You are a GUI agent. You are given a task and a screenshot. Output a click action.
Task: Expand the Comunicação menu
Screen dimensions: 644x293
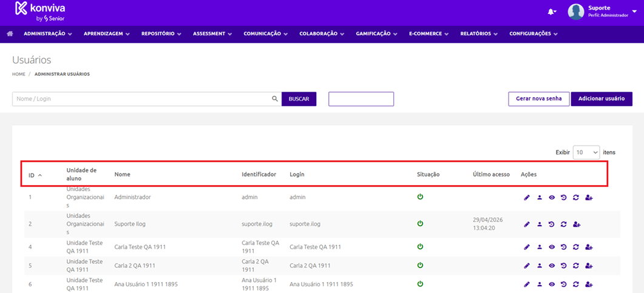pyautogui.click(x=266, y=34)
